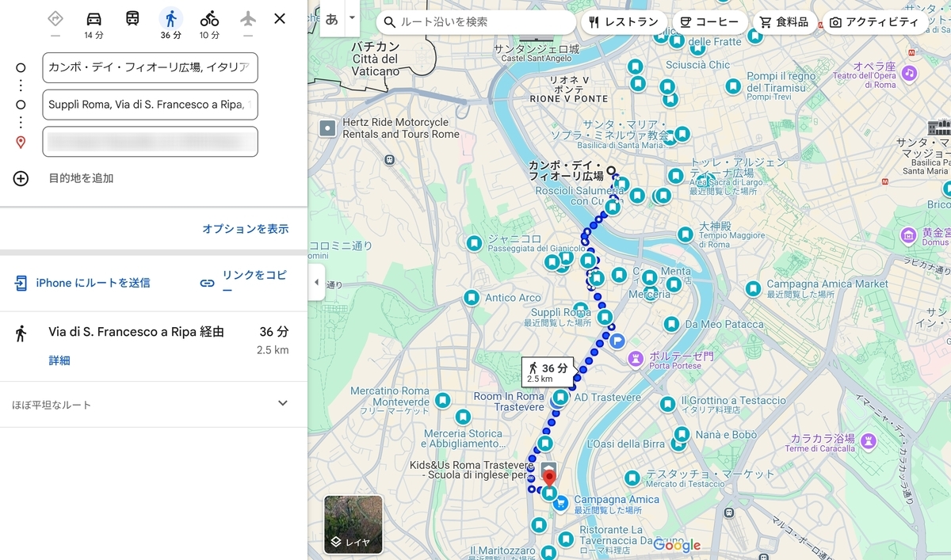Click 目的地を追加 text

click(x=81, y=178)
